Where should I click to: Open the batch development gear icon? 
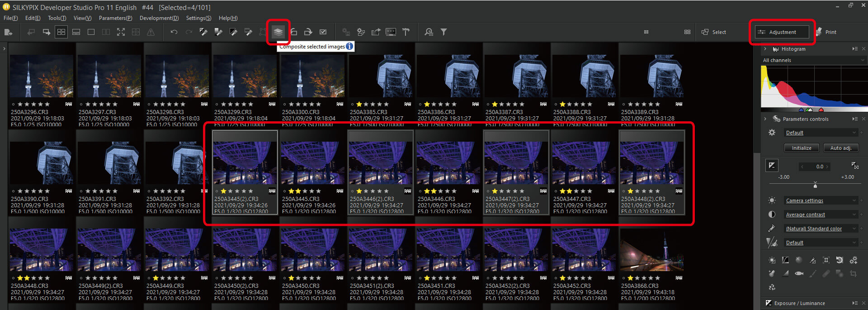(361, 32)
